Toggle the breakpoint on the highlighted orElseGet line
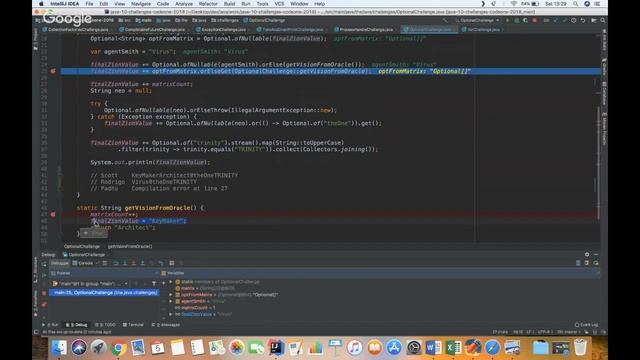This screenshot has width=640, height=360. click(53, 71)
